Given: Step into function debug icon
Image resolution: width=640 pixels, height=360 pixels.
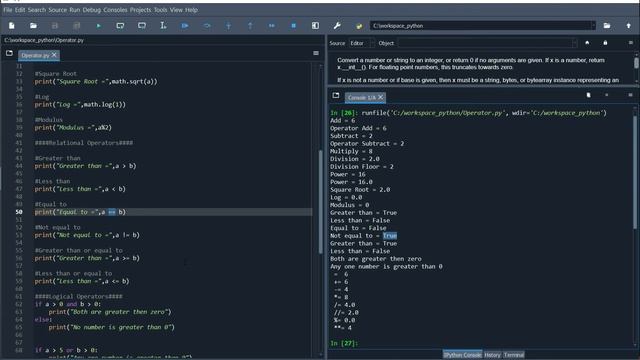Looking at the screenshot, I should 229,26.
